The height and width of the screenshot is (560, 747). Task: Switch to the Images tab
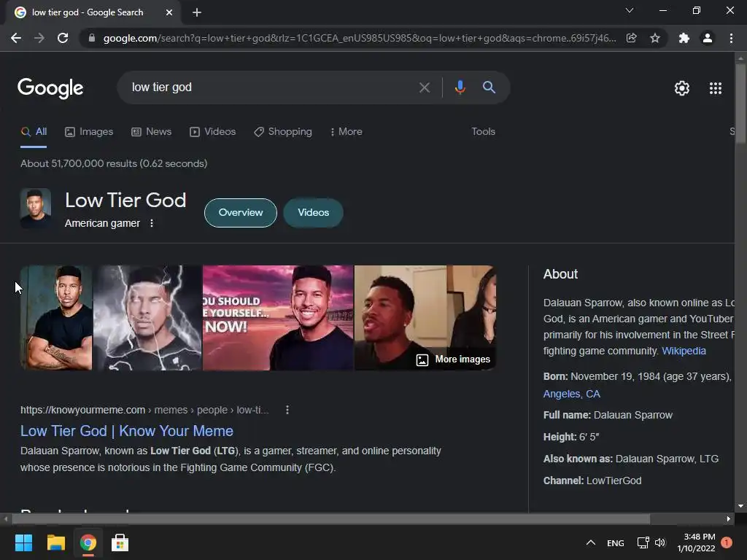coord(89,132)
